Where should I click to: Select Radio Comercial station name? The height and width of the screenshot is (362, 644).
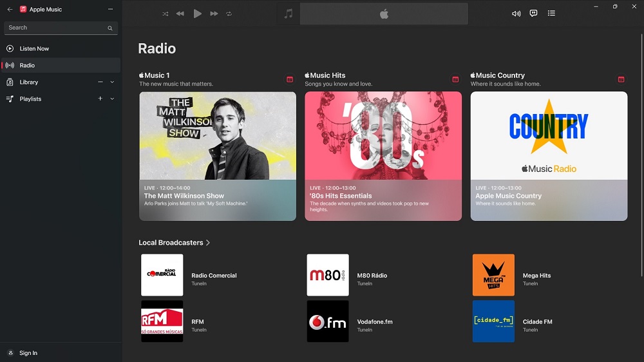pos(214,275)
